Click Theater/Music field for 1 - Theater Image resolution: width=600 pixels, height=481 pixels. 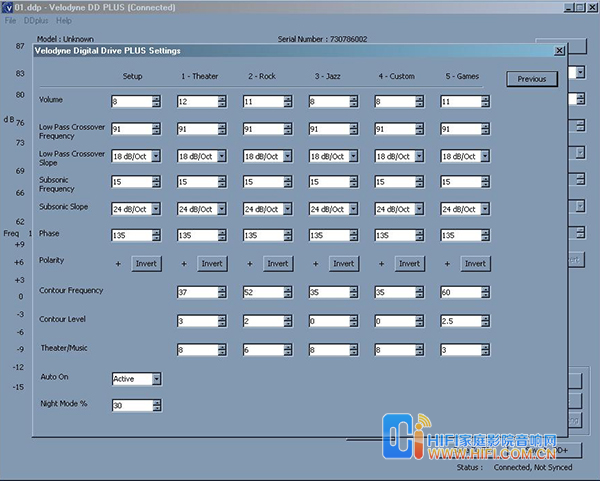pos(196,350)
